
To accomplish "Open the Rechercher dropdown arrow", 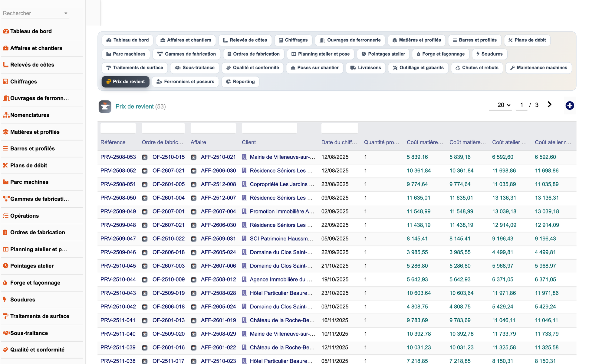I will click(66, 13).
